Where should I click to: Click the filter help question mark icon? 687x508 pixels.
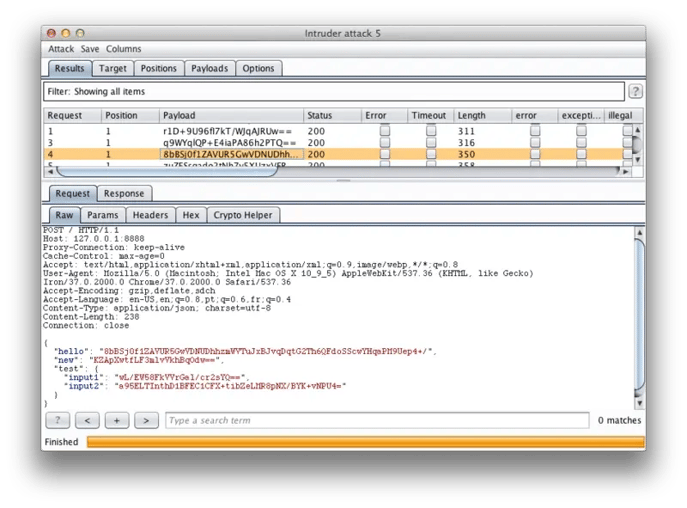point(635,91)
